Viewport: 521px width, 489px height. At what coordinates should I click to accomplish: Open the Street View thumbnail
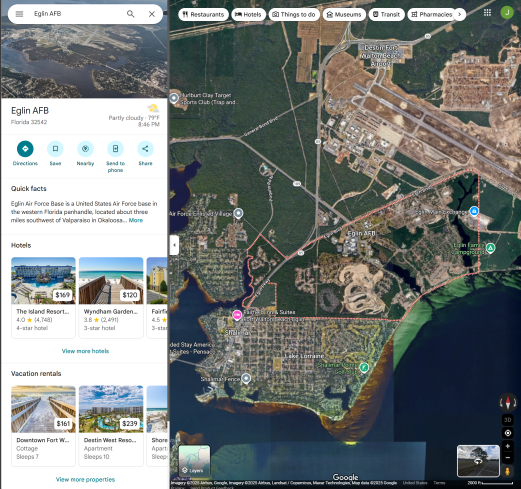[478, 461]
